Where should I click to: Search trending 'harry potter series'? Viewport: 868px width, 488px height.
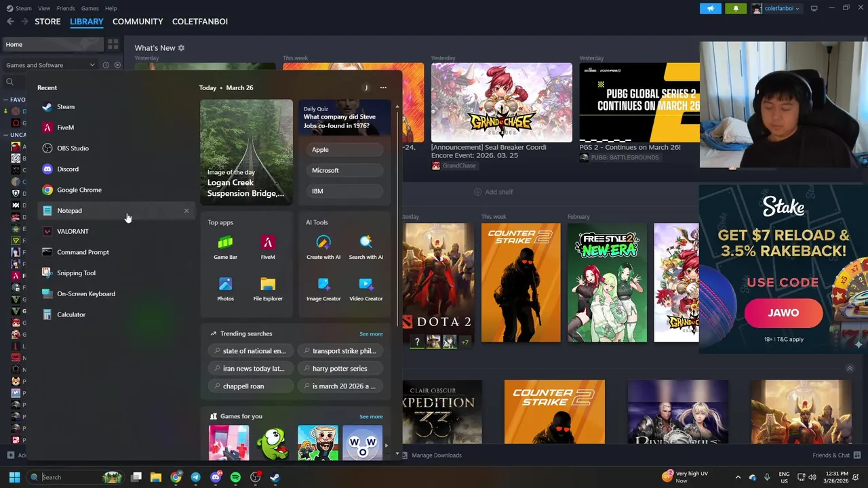[x=340, y=369]
